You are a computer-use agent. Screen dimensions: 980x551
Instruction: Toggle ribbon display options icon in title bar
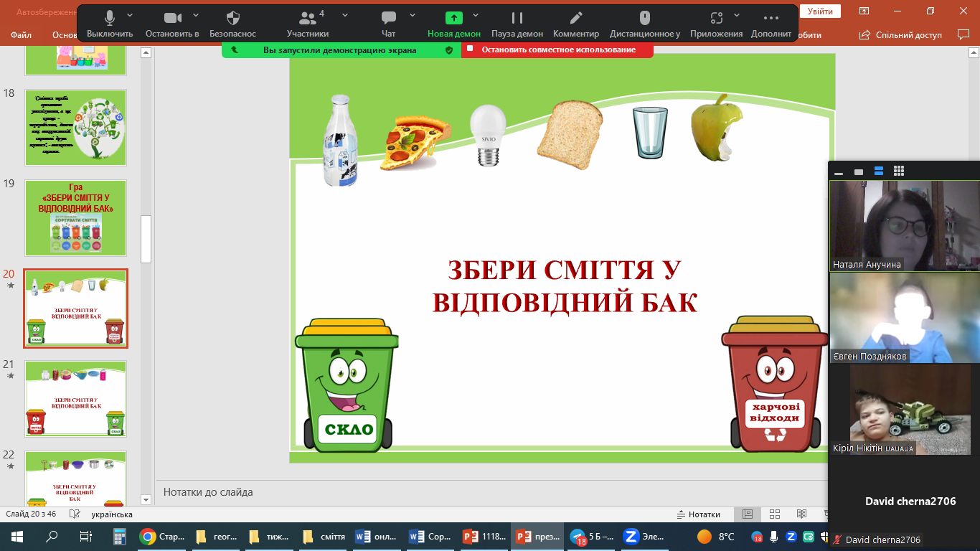864,11
